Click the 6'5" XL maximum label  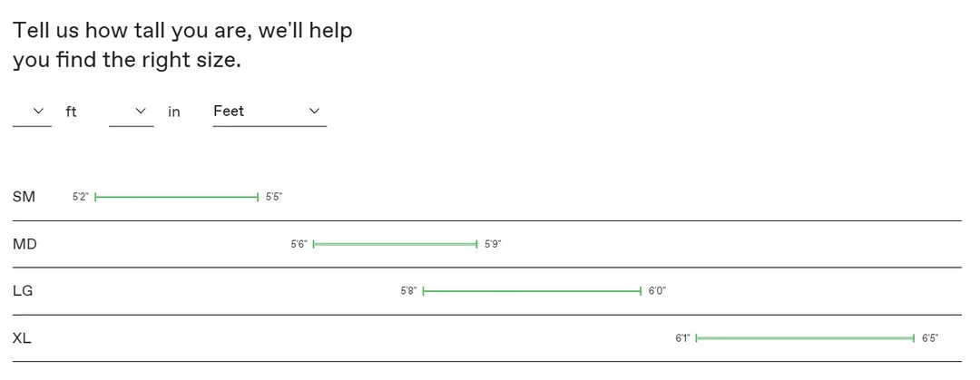point(930,338)
